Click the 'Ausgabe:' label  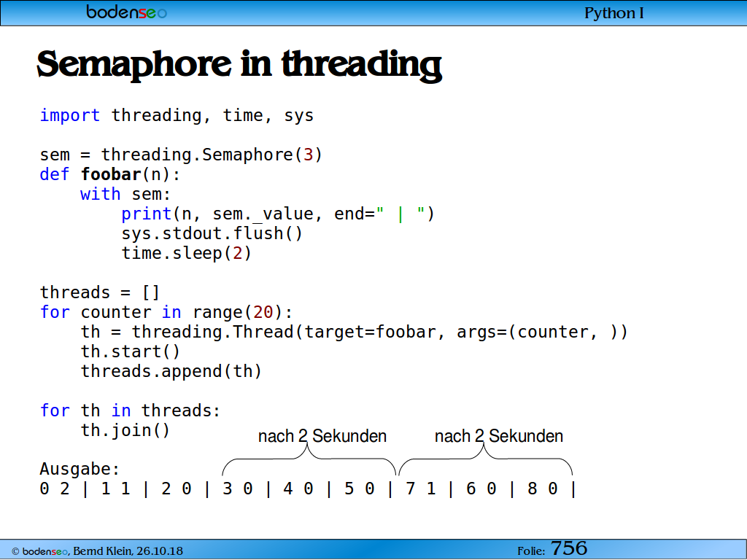tap(80, 469)
